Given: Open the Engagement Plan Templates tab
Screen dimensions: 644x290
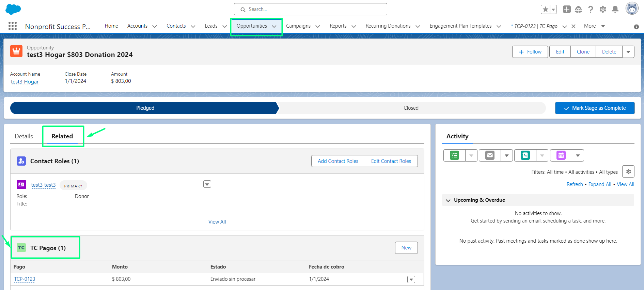Looking at the screenshot, I should point(461,26).
